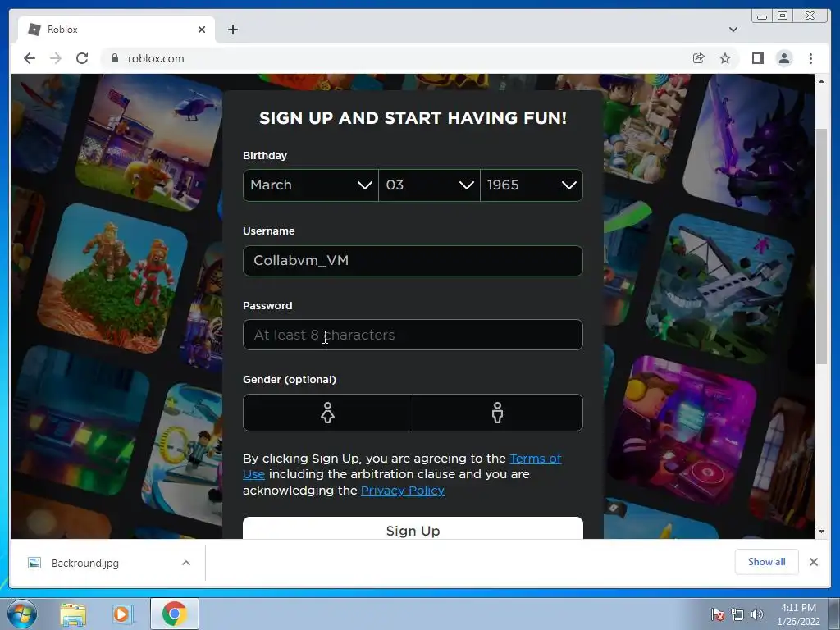Click the browser forward arrow
The image size is (840, 630).
pos(56,58)
